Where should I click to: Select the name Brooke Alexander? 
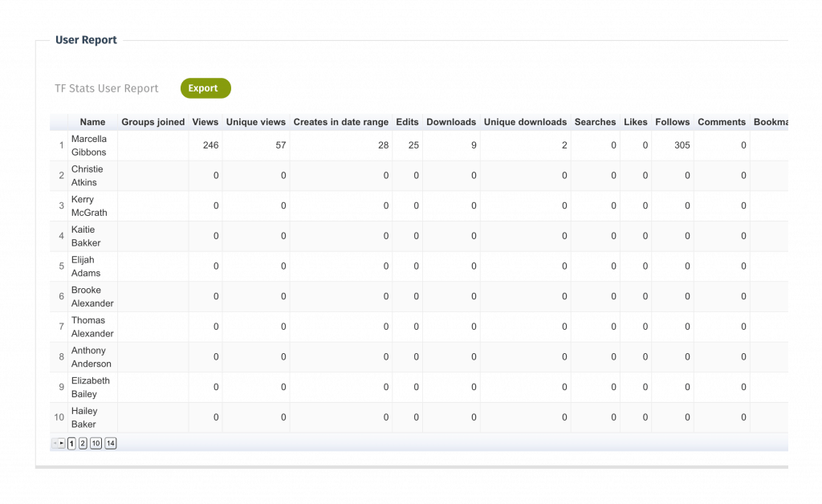[x=92, y=296]
